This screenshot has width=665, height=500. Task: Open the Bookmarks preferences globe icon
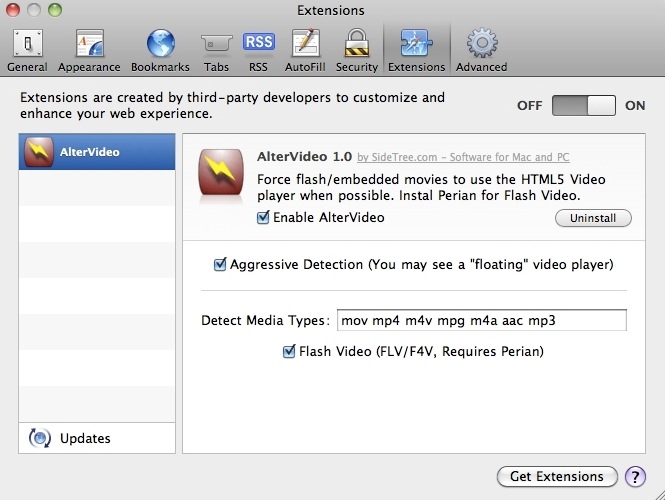[161, 44]
